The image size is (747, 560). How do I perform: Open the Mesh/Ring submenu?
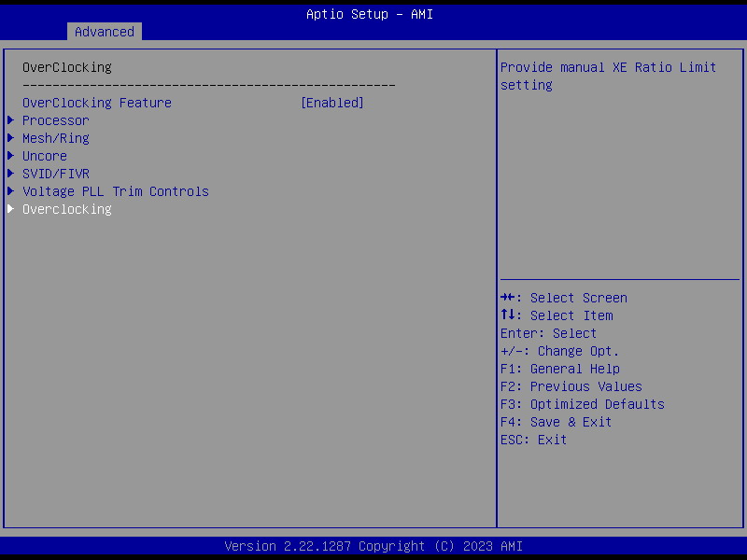(x=56, y=138)
